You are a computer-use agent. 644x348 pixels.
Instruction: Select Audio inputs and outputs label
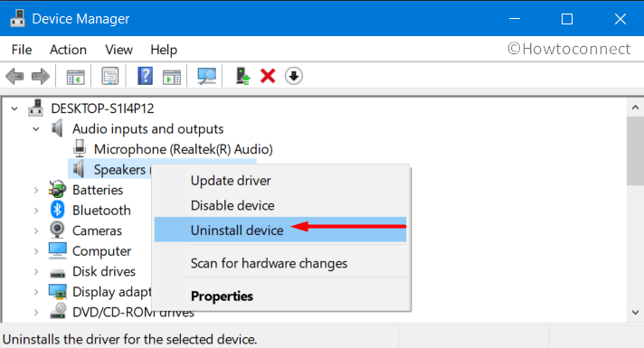point(147,129)
